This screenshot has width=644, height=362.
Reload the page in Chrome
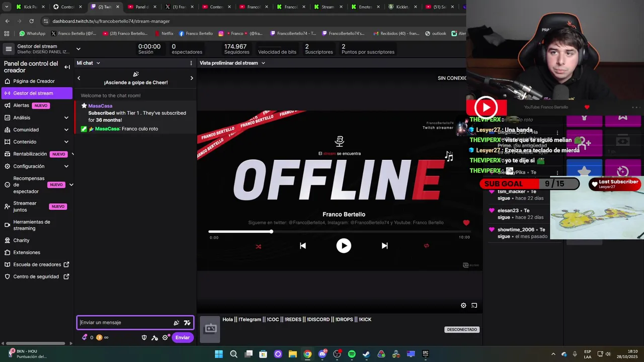click(x=31, y=21)
